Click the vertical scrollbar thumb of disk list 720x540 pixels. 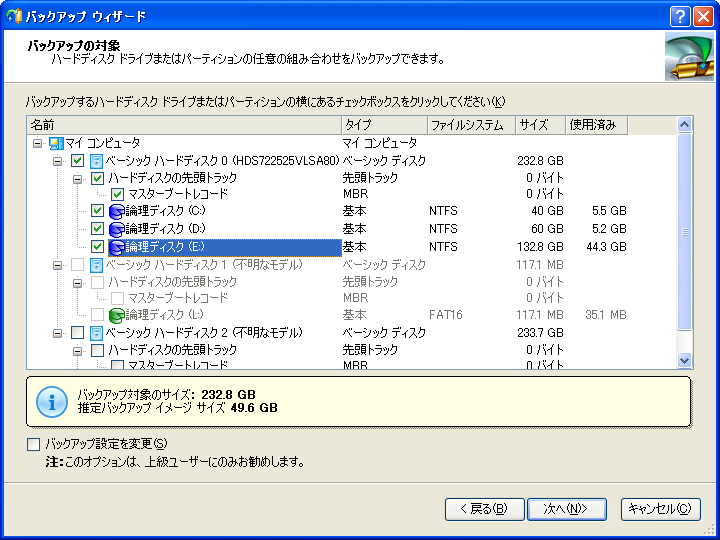[684, 231]
